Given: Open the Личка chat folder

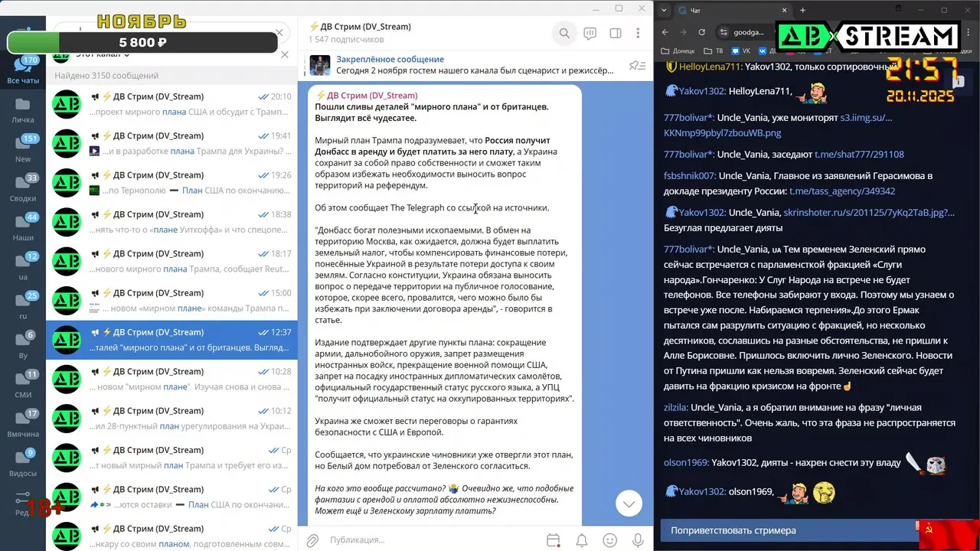Looking at the screenshot, I should tap(23, 110).
